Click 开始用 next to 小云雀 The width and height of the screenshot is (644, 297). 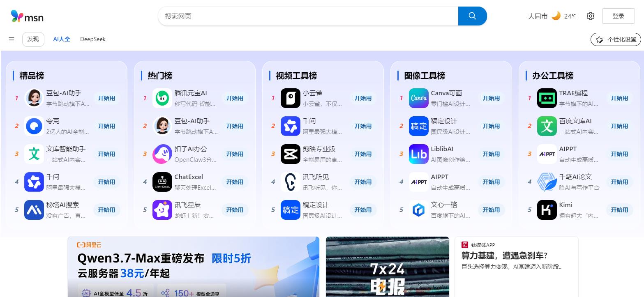pos(363,98)
